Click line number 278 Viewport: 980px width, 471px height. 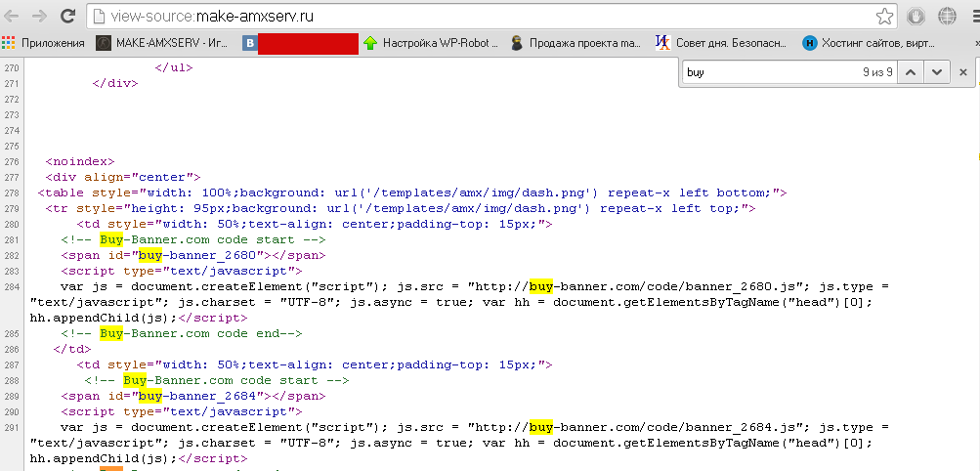pyautogui.click(x=12, y=193)
